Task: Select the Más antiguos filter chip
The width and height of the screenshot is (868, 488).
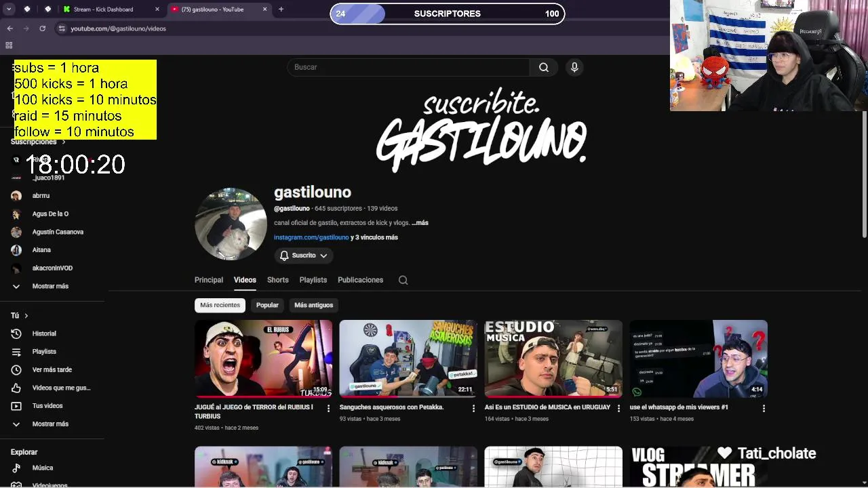Action: 313,305
